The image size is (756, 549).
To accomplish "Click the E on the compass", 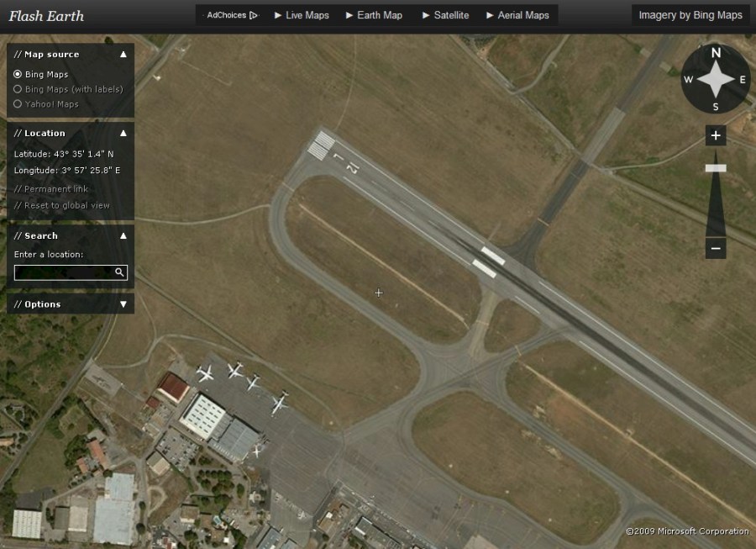I will coord(743,80).
